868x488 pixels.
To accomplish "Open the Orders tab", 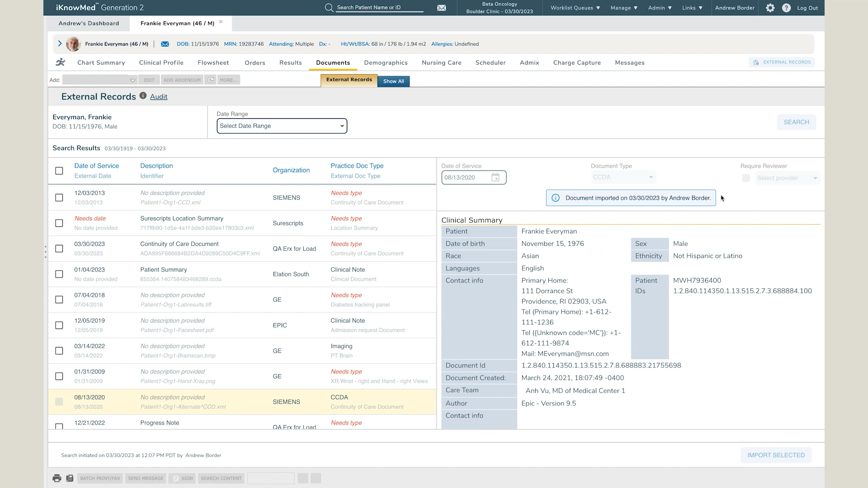I will tap(255, 63).
